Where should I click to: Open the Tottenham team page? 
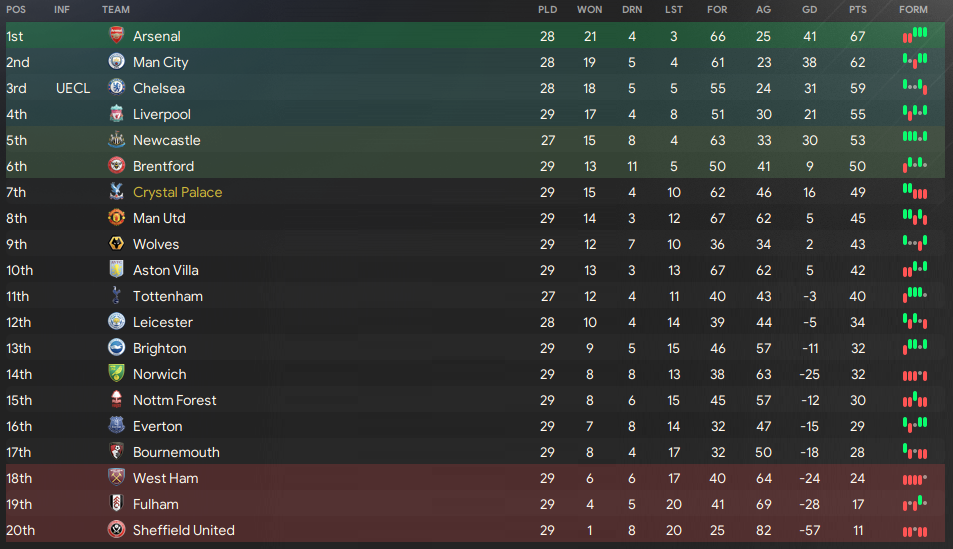168,296
